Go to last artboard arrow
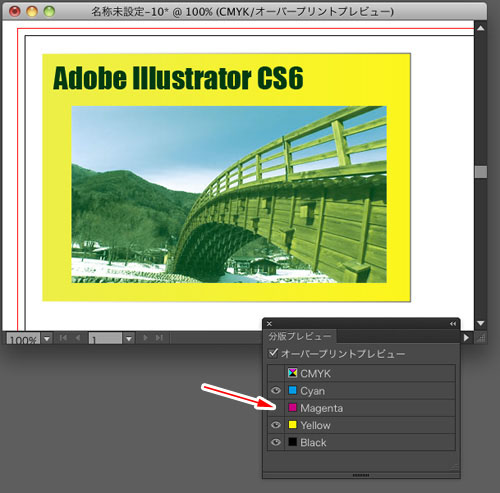This screenshot has width=500, height=493. [x=159, y=338]
